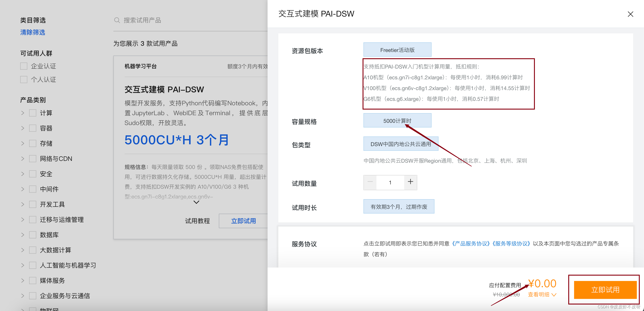
Task: Focus the 搜索试用产品 search box
Action: click(190, 20)
